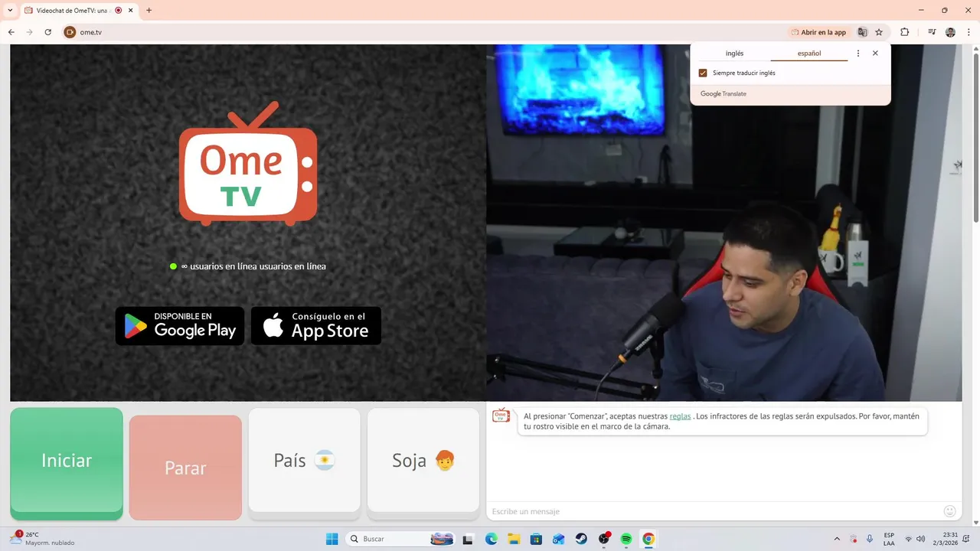Click the OmeTV logo image
This screenshot has width=980, height=551.
click(248, 163)
